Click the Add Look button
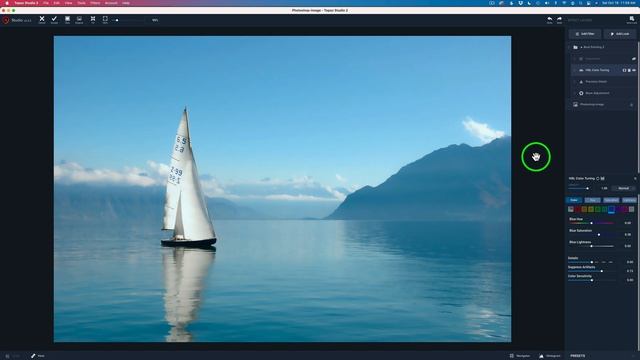 620,34
